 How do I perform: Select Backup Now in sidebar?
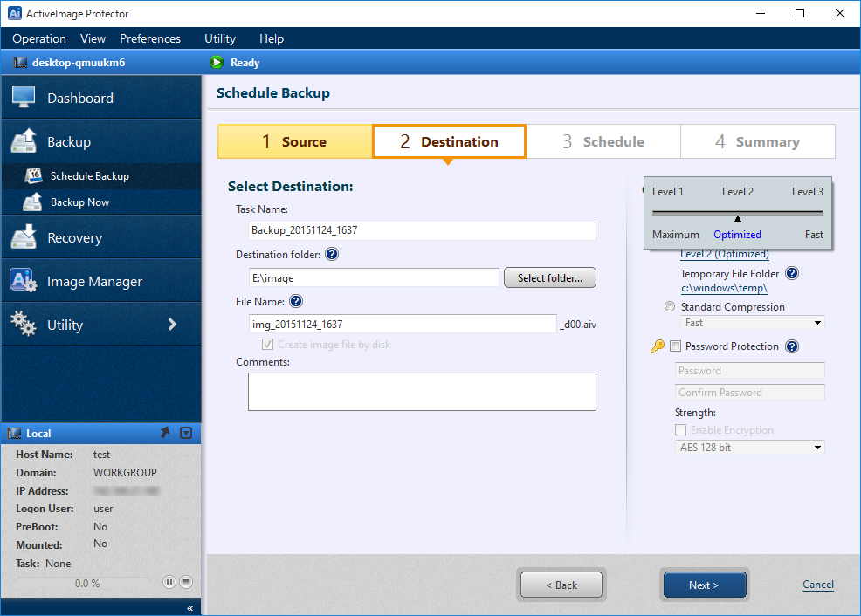(x=101, y=202)
